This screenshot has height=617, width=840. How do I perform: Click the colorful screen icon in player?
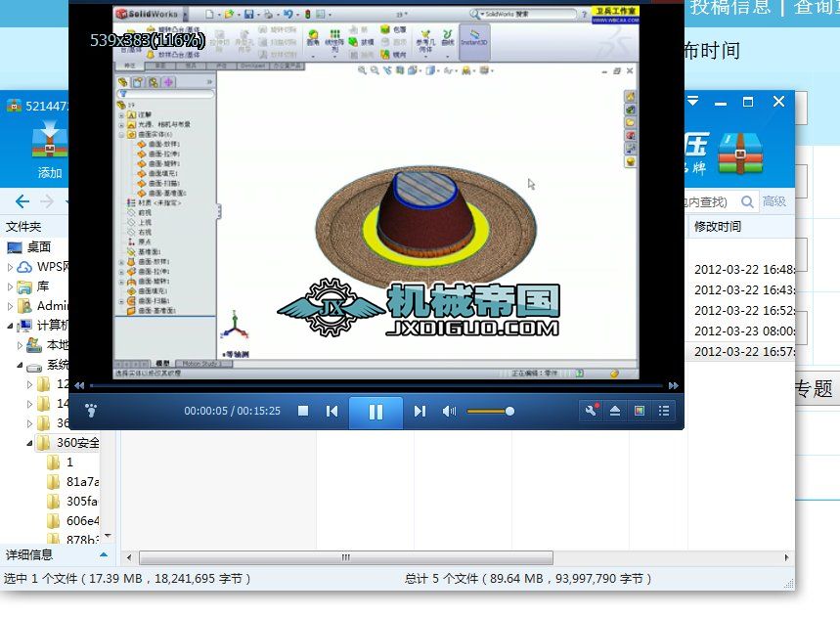coord(640,411)
